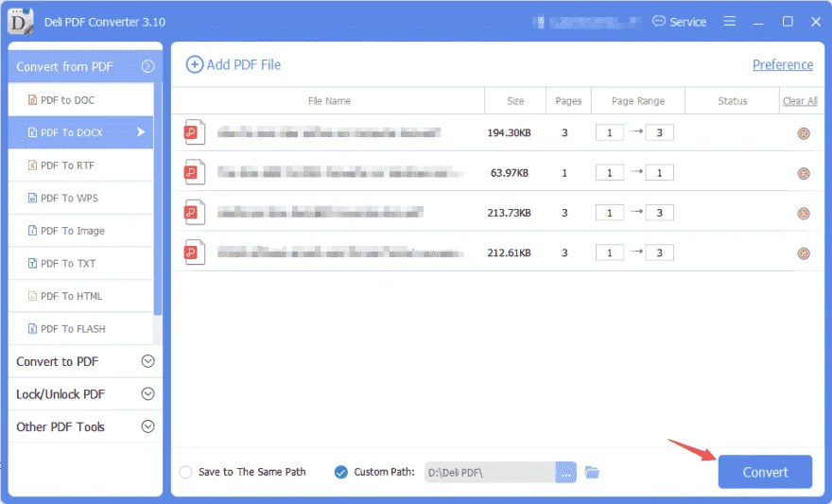Viewport: 832px width, 504px height.
Task: Click the PDF To RTF item icon
Action: coord(32,165)
